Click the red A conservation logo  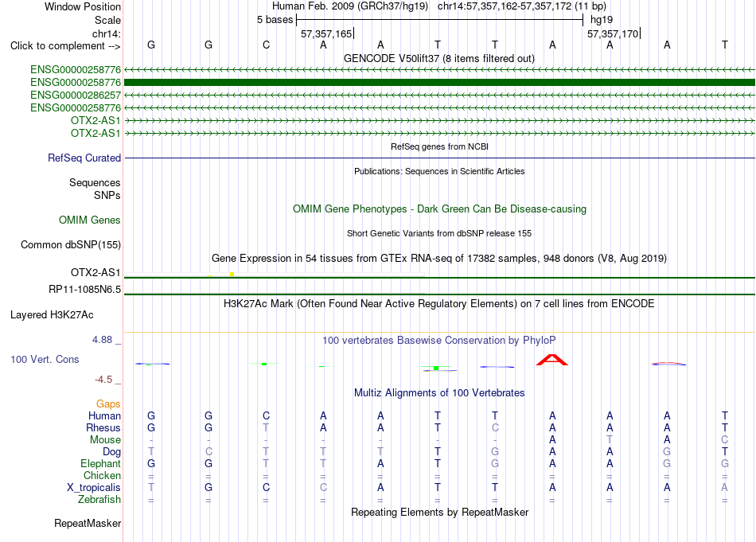pos(552,360)
